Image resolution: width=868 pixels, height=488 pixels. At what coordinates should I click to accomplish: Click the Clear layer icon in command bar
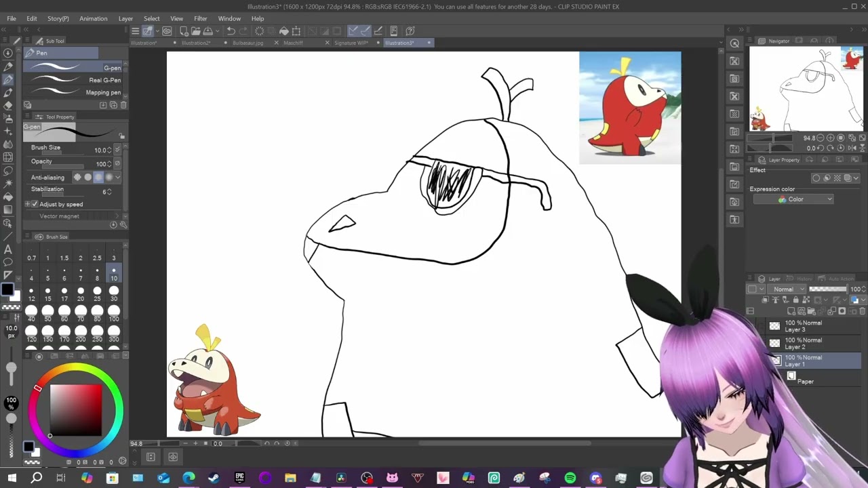259,30
